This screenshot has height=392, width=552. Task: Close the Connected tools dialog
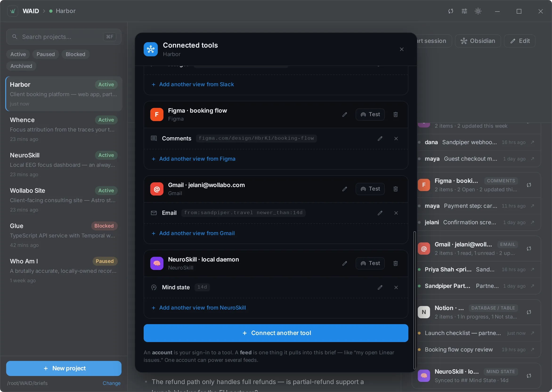[402, 49]
